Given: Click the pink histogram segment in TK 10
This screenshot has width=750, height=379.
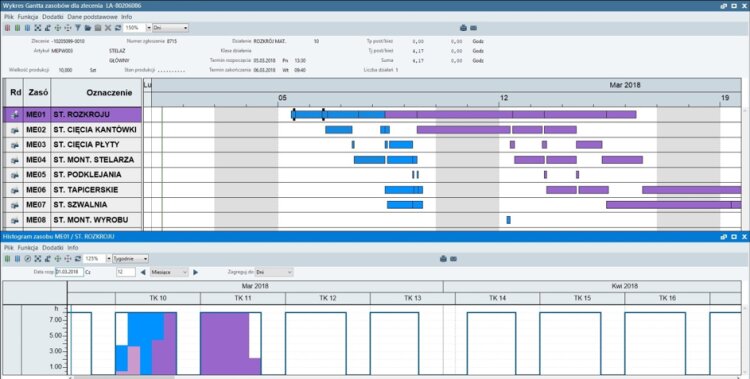Looking at the screenshot, I should pos(133,360).
